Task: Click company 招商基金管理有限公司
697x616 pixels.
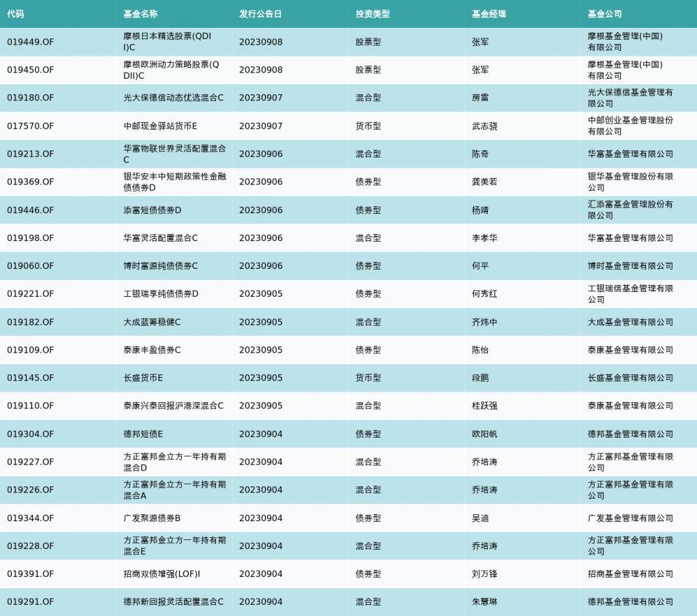Action: (630, 573)
